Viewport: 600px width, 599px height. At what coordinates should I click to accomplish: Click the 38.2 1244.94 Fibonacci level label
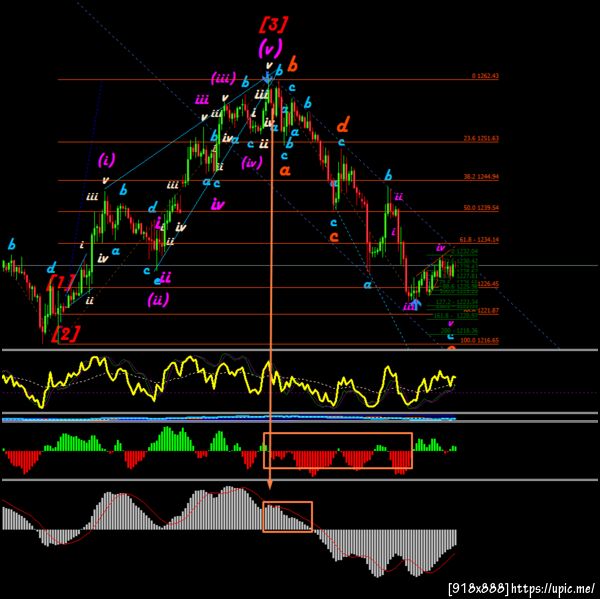[x=481, y=177]
